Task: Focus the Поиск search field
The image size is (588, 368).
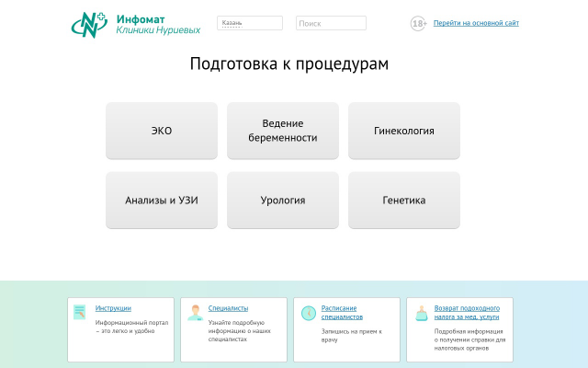Action: [331, 23]
